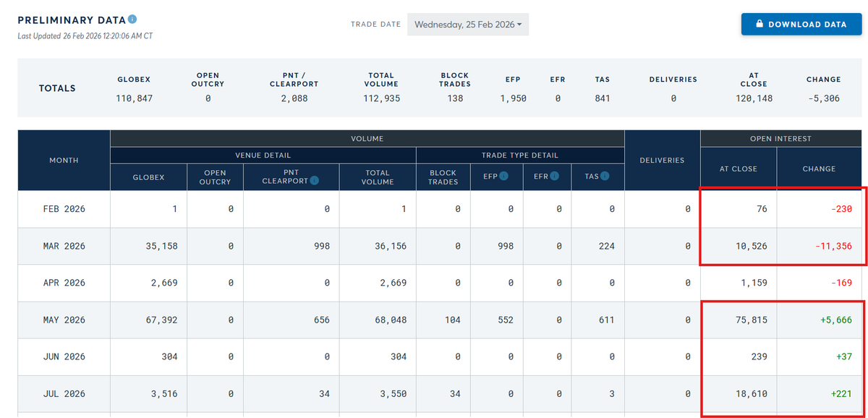Click the Deliveries column header
Screen dimensions: 868x418
point(662,161)
